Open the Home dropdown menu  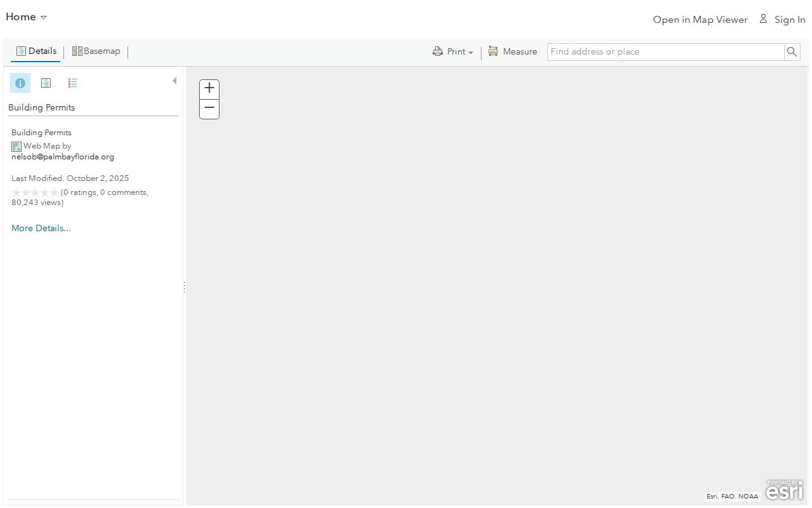26,17
